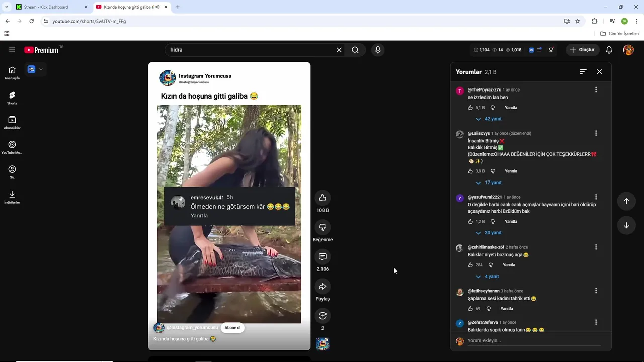Click the Yorum ekleyin comment field
Viewport: 644px width, 362px height.
click(534, 341)
